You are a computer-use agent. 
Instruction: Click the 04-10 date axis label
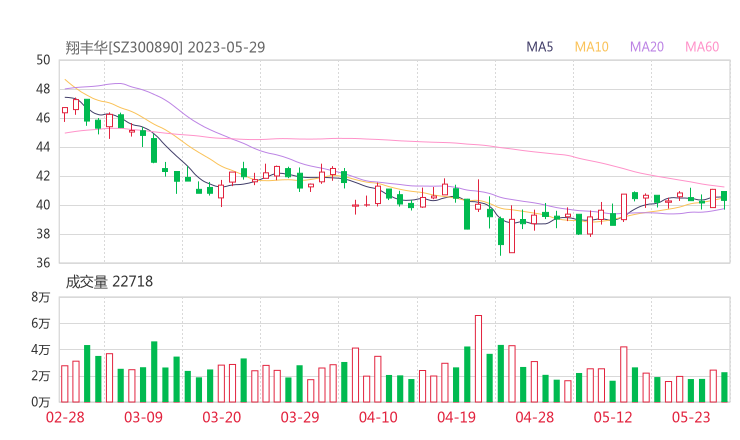click(x=378, y=417)
